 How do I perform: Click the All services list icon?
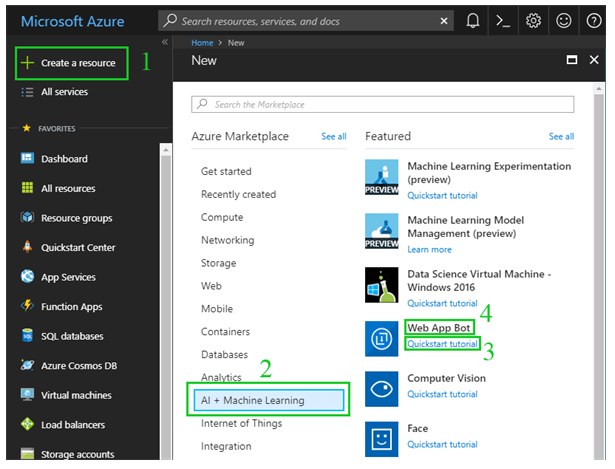(27, 92)
